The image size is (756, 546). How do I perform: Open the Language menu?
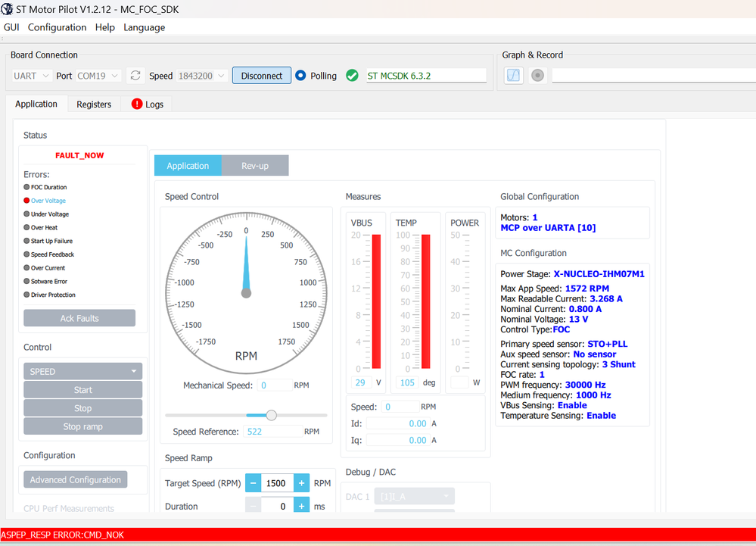coord(144,27)
